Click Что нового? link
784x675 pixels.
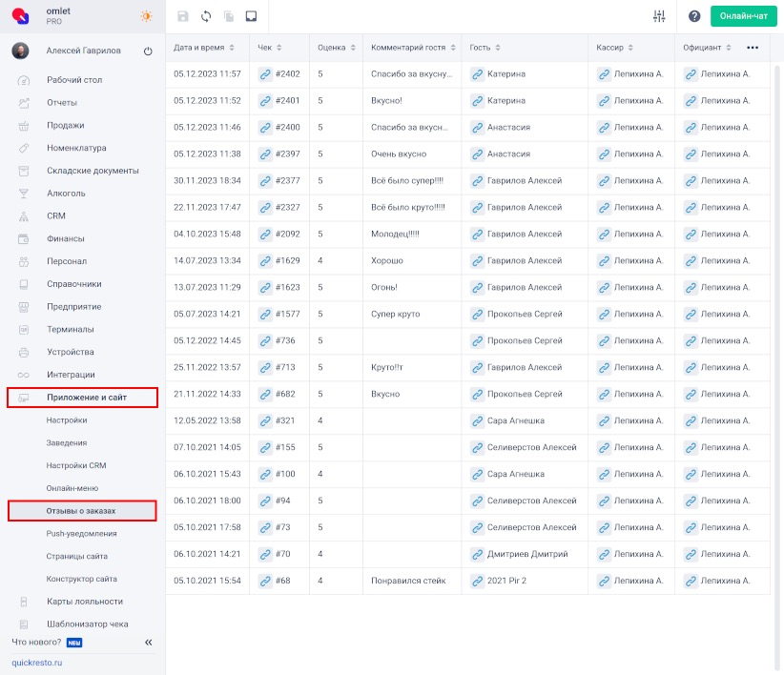click(x=36, y=642)
